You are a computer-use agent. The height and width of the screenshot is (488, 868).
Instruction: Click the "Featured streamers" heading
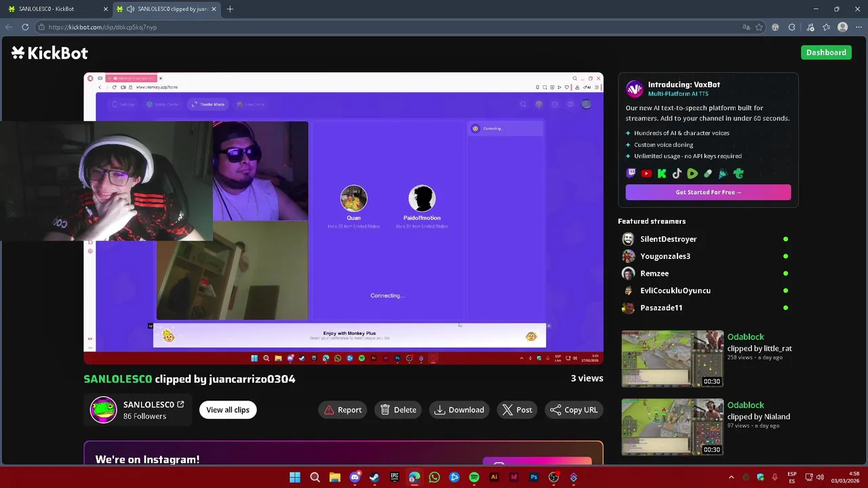pyautogui.click(x=652, y=221)
